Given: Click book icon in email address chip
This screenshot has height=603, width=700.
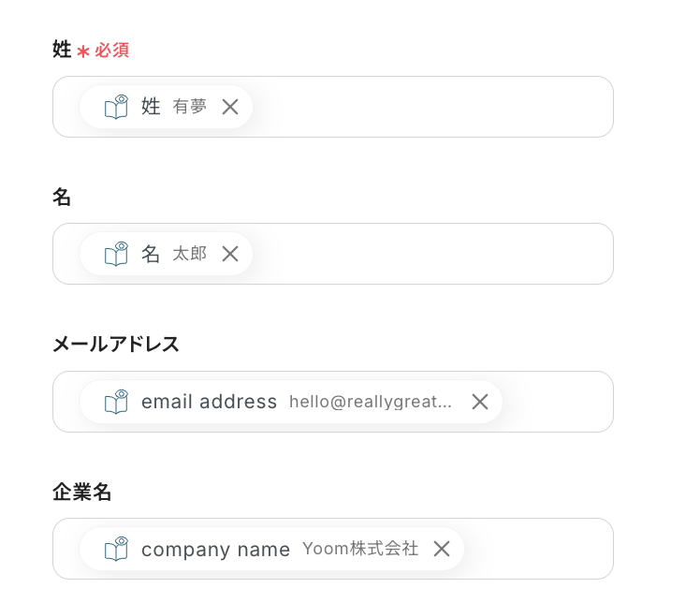Looking at the screenshot, I should [116, 402].
